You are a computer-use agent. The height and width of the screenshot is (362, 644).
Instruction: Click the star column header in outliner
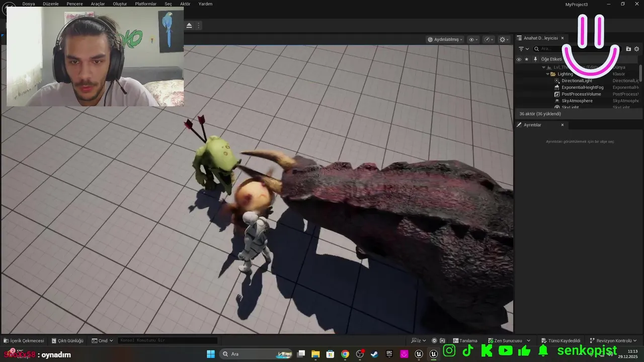click(527, 59)
